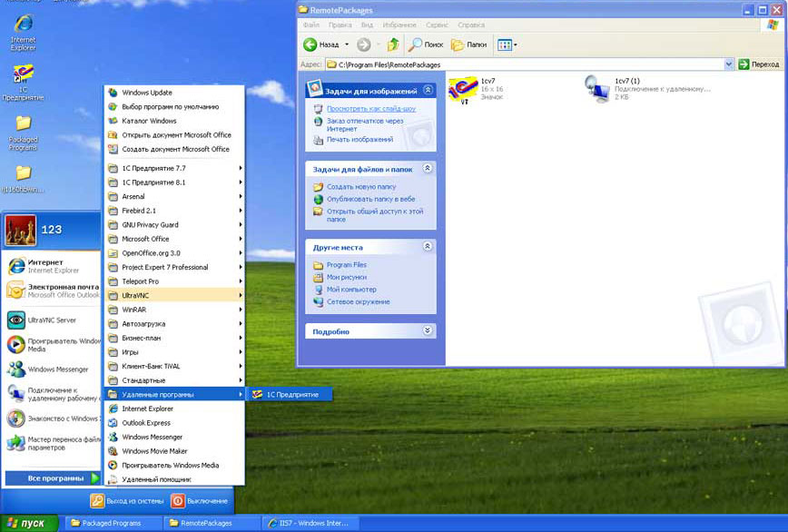Open the 1cv7 (1) remote connection file
Screen dimensions: 788x532
tap(597, 89)
